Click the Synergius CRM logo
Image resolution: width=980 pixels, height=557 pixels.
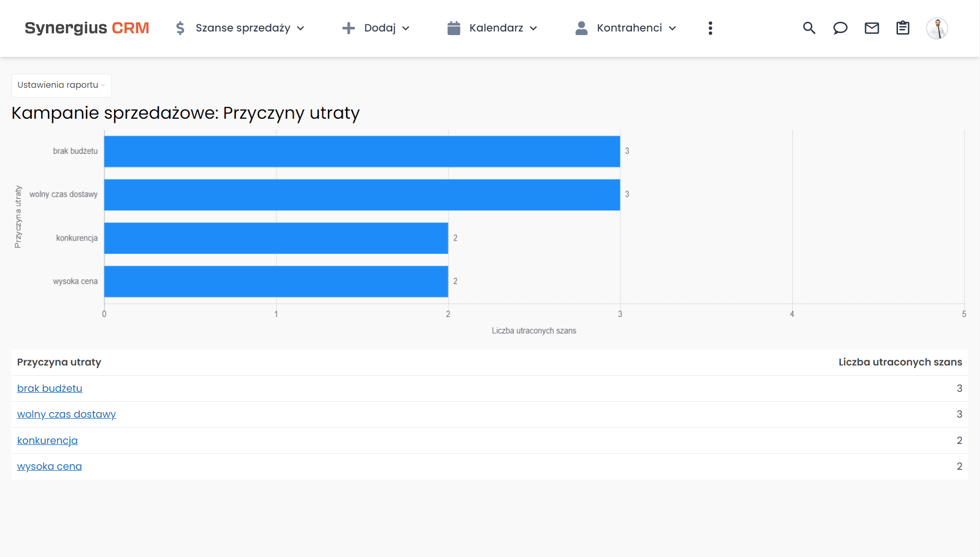(87, 28)
